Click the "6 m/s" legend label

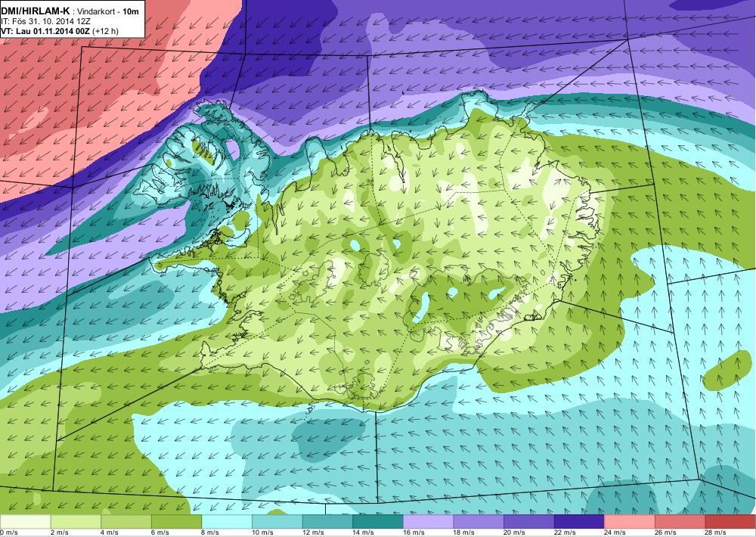160,532
